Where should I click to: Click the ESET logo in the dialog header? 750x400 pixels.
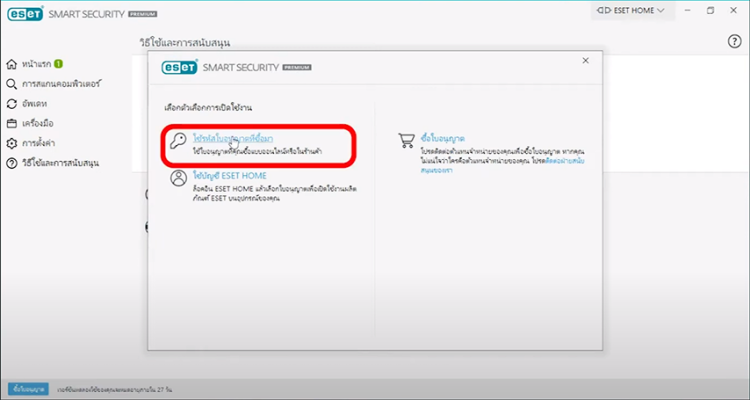[179, 67]
